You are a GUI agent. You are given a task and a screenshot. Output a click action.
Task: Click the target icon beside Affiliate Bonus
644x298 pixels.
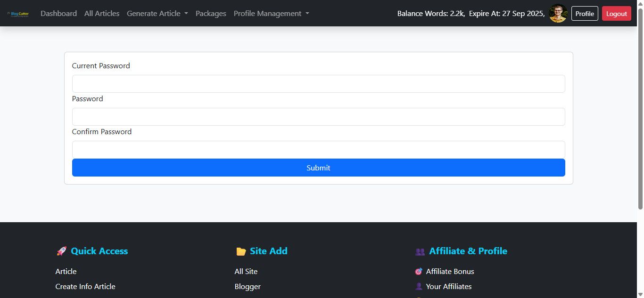click(x=419, y=272)
